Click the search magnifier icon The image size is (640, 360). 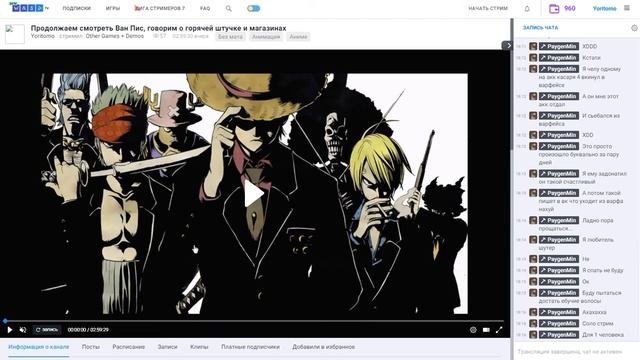point(229,8)
